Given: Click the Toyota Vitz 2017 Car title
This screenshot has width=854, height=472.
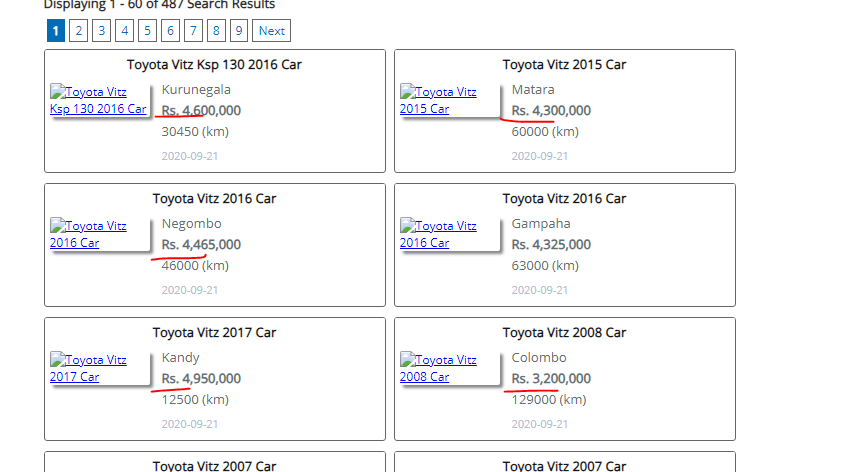Looking at the screenshot, I should pos(214,333).
